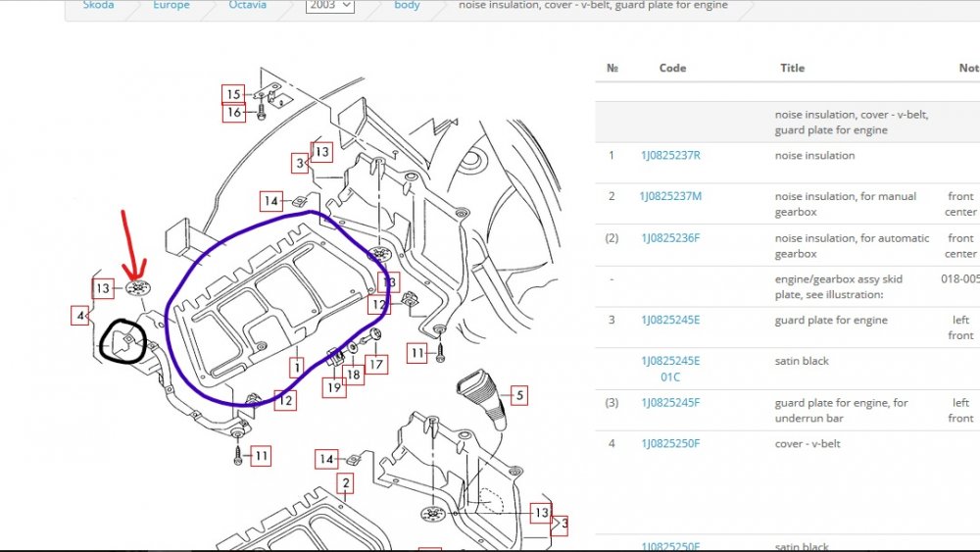Image resolution: width=980 pixels, height=552 pixels.
Task: Click the Code column header
Action: 672,68
